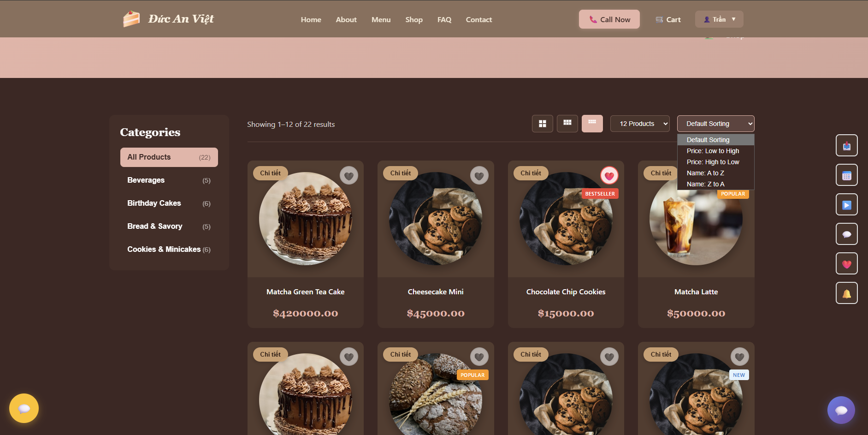Click the Matcha Latte product image
This screenshot has width=868, height=435.
696,219
